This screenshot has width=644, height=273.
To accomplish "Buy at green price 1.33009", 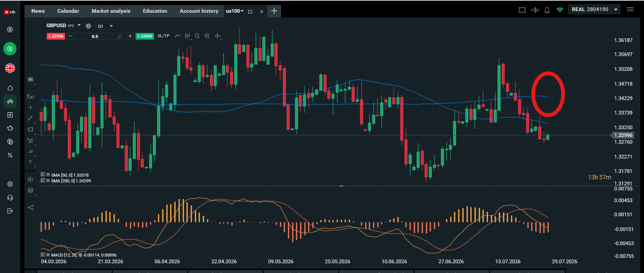I will tap(145, 36).
